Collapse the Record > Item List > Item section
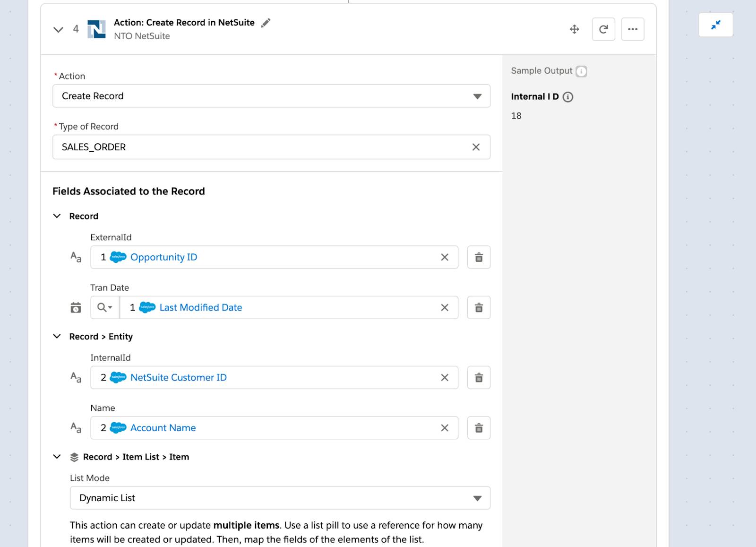 [57, 457]
